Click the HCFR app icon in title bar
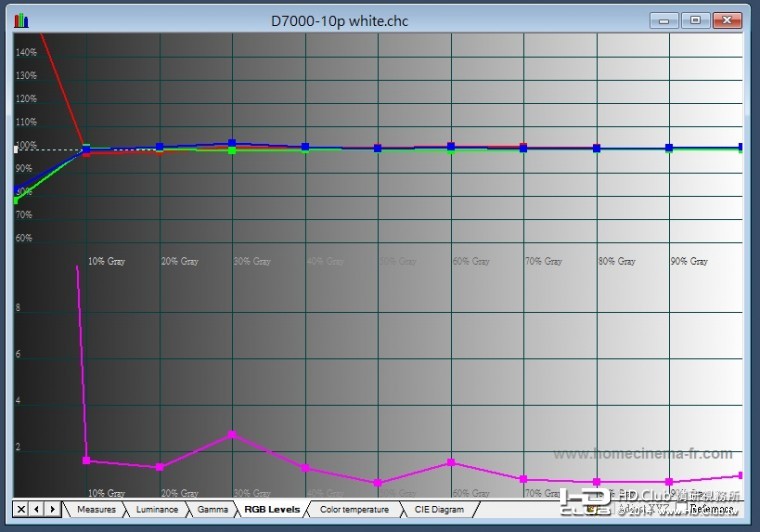 tap(22, 20)
